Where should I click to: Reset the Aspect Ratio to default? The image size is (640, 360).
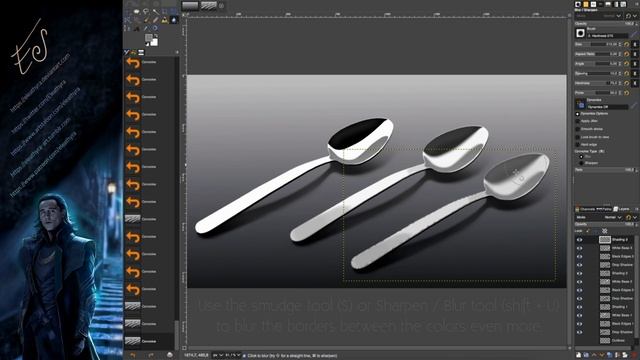[x=627, y=54]
